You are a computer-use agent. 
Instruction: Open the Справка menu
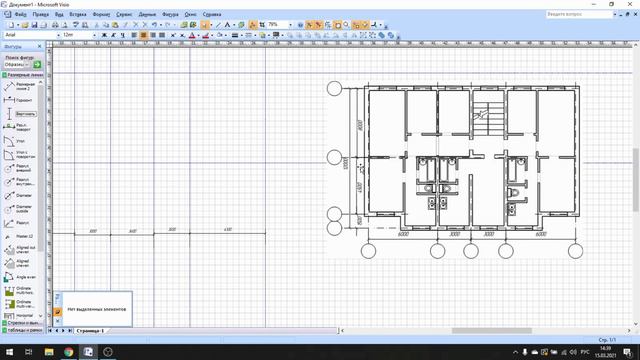click(x=212, y=14)
